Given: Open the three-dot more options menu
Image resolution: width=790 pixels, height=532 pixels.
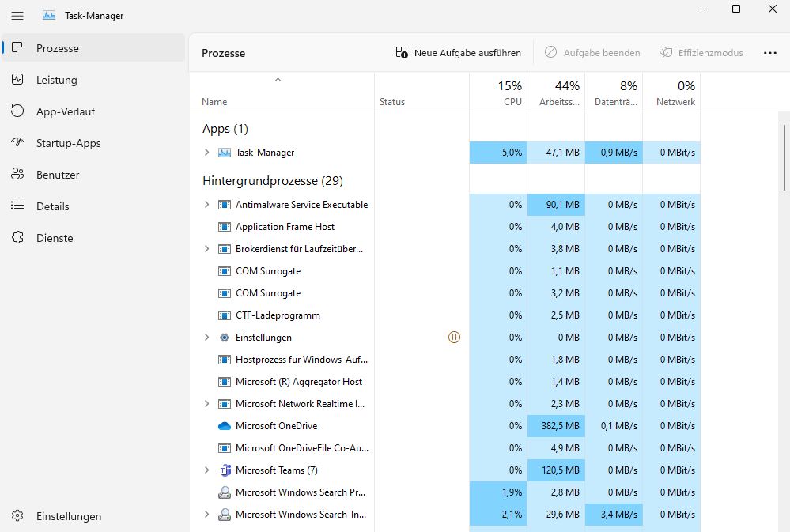Looking at the screenshot, I should [x=769, y=53].
